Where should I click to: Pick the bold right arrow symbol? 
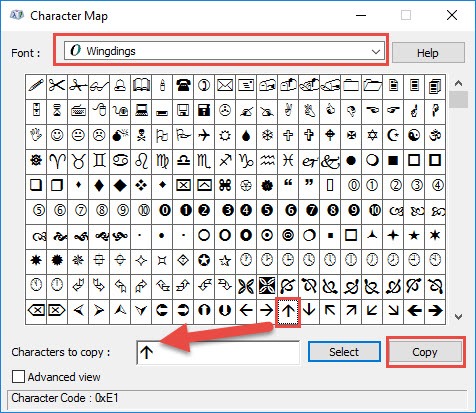(435, 311)
